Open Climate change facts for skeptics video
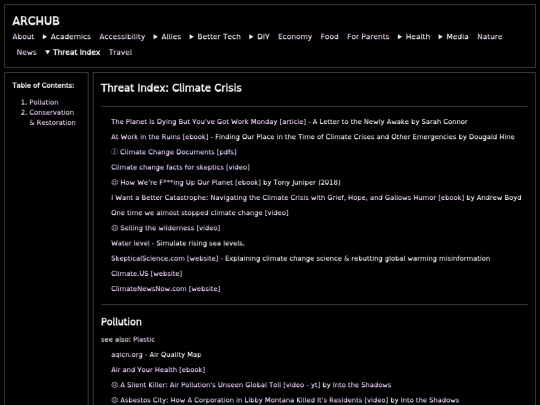Image resolution: width=540 pixels, height=405 pixels. (x=180, y=167)
